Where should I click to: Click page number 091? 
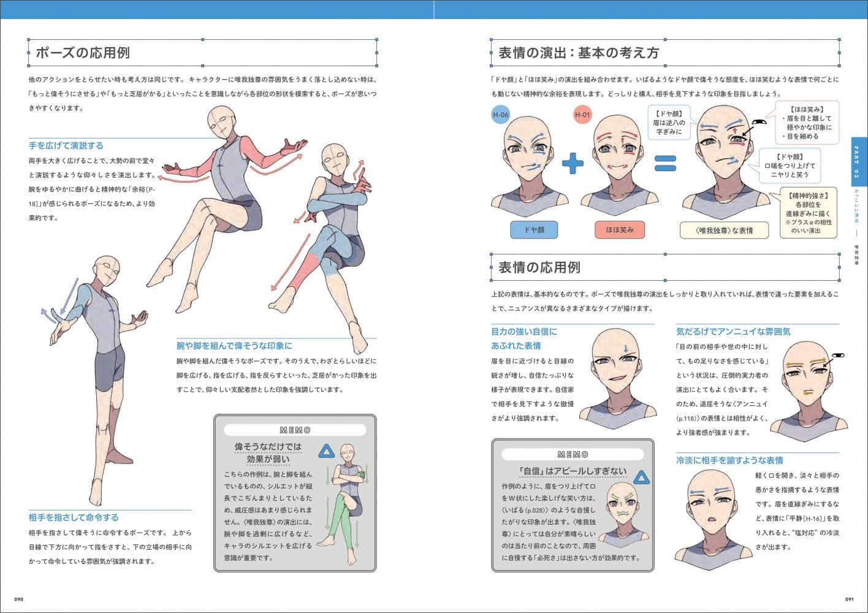point(850,599)
